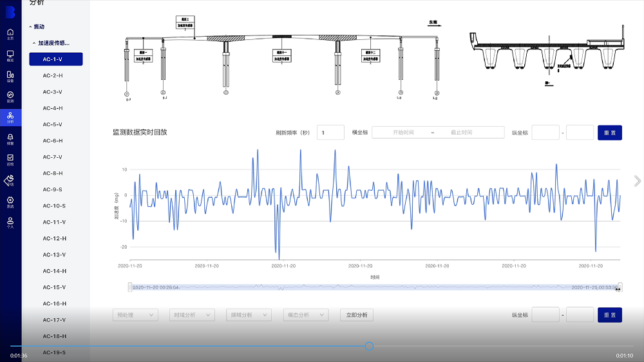Click the right chevron arrow beside the chart
Image resolution: width=644 pixels, height=362 pixels.
point(637,181)
